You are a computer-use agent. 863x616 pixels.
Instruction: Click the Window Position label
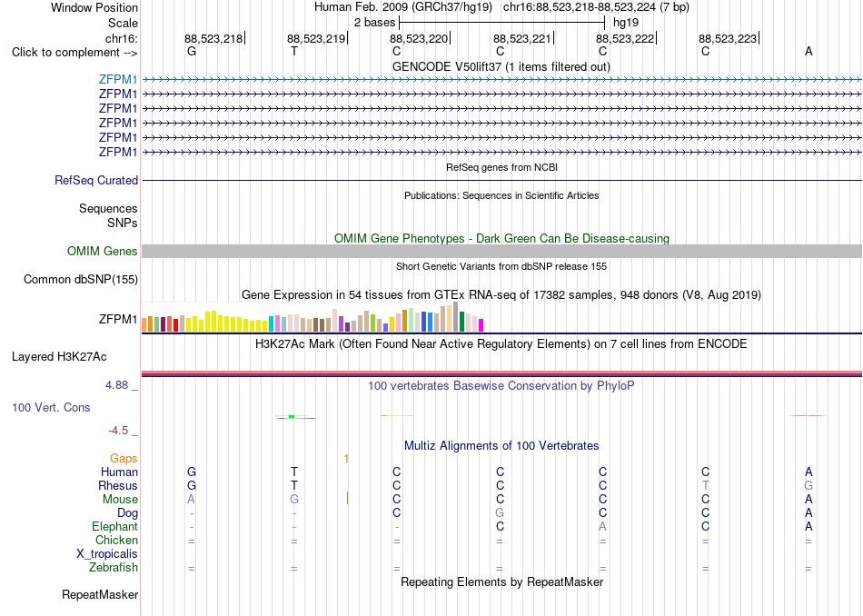click(x=94, y=7)
